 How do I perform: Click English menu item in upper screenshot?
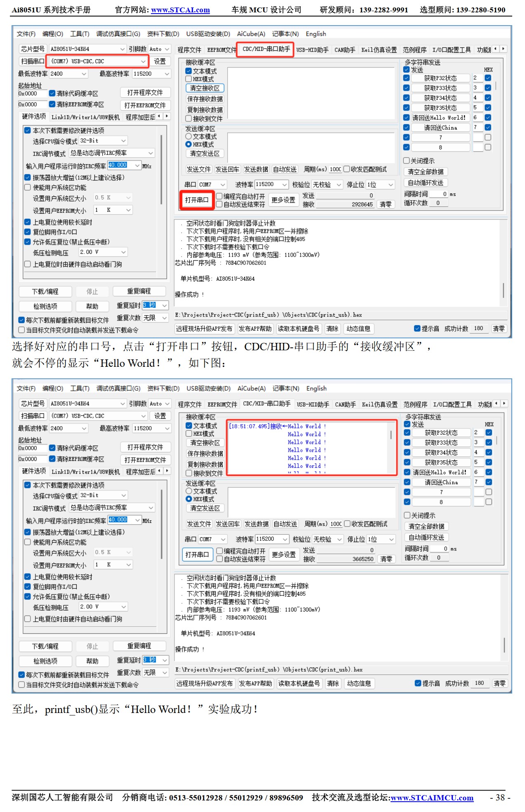[316, 34]
